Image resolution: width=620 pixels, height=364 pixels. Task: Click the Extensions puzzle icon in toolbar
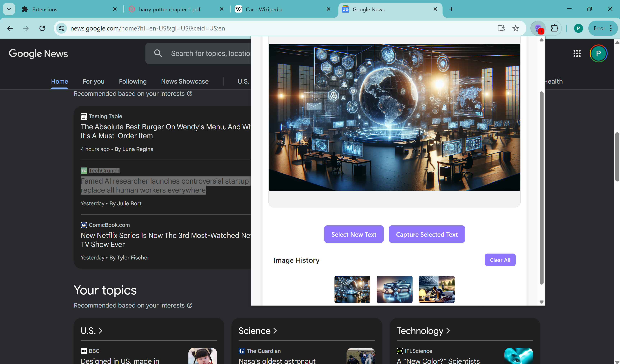[x=554, y=28]
